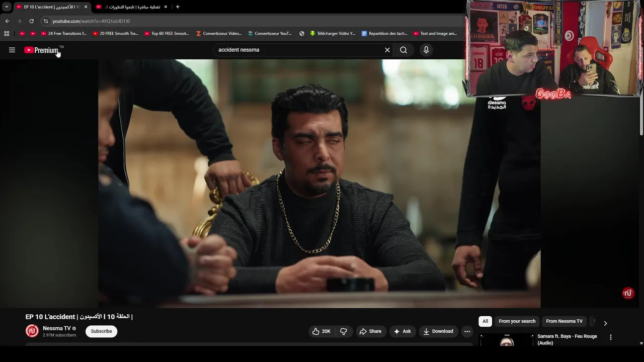
Task: Open the apps grid in bookmarks bar
Action: [7, 34]
